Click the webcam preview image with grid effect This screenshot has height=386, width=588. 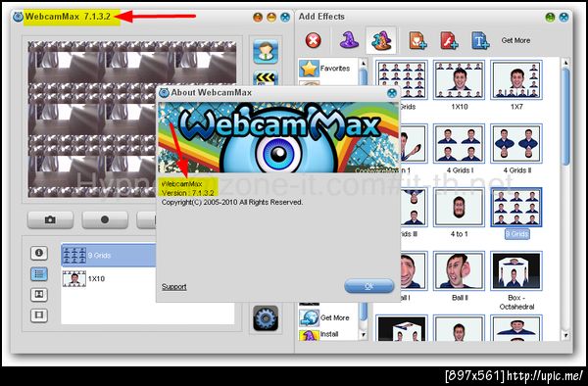click(x=132, y=120)
